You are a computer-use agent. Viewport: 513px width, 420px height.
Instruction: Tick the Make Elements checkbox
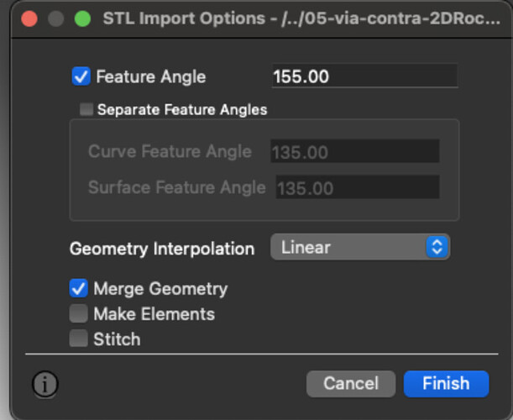pos(79,313)
